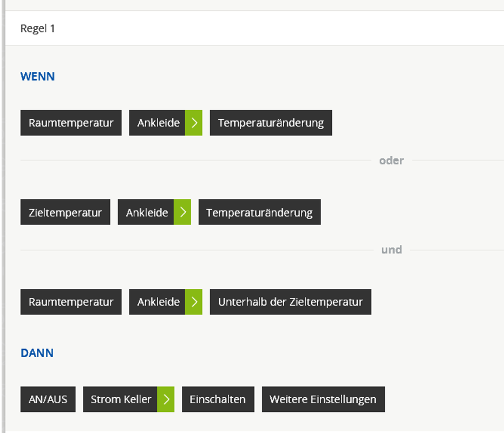Choose Temperaturänderung in the first Raumtemperatur condition
This screenshot has height=433, width=504.
(x=271, y=123)
